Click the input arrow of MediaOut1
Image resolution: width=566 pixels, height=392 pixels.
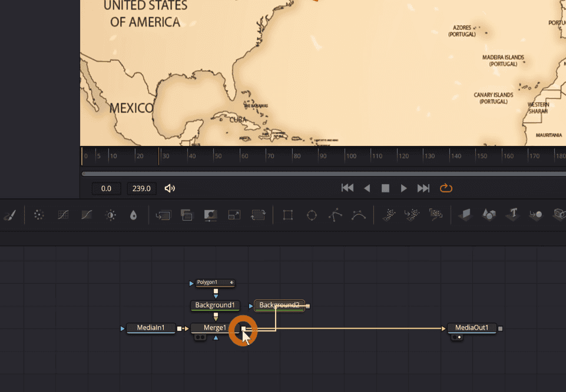tap(443, 328)
